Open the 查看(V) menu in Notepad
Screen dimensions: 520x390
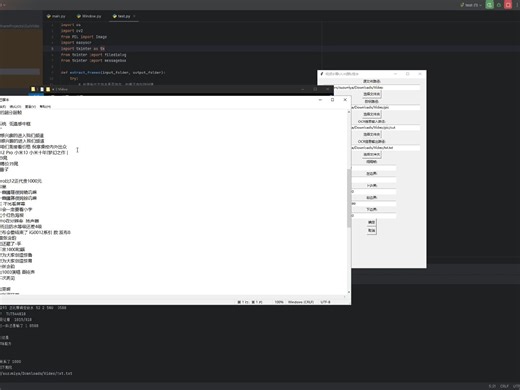(x=30, y=107)
